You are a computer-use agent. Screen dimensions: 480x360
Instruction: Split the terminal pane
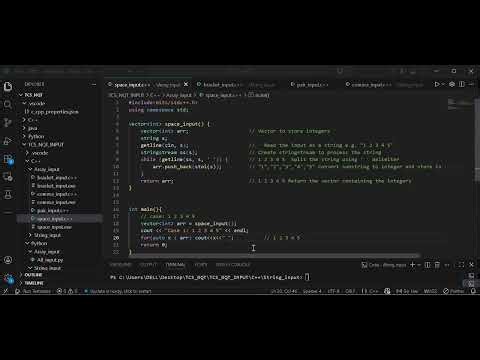(x=428, y=265)
